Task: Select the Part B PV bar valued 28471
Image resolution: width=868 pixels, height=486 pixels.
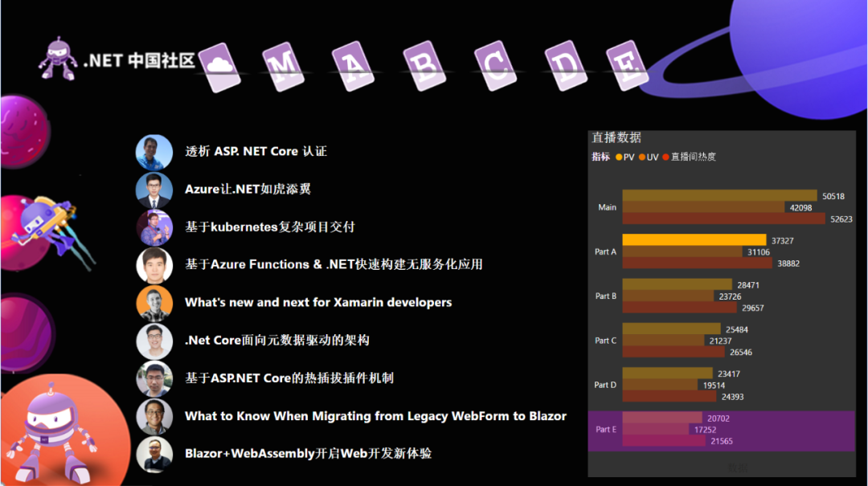Action: [677, 284]
